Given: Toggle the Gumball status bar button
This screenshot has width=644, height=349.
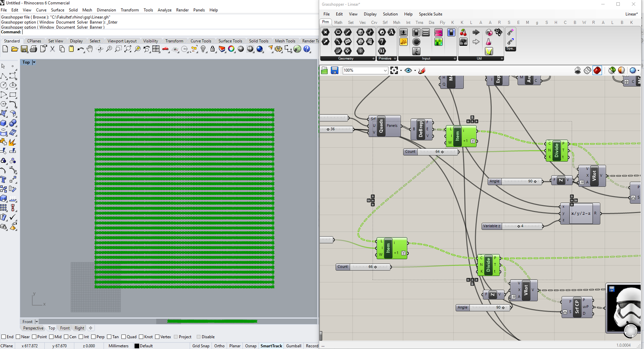Looking at the screenshot, I should click(x=294, y=346).
